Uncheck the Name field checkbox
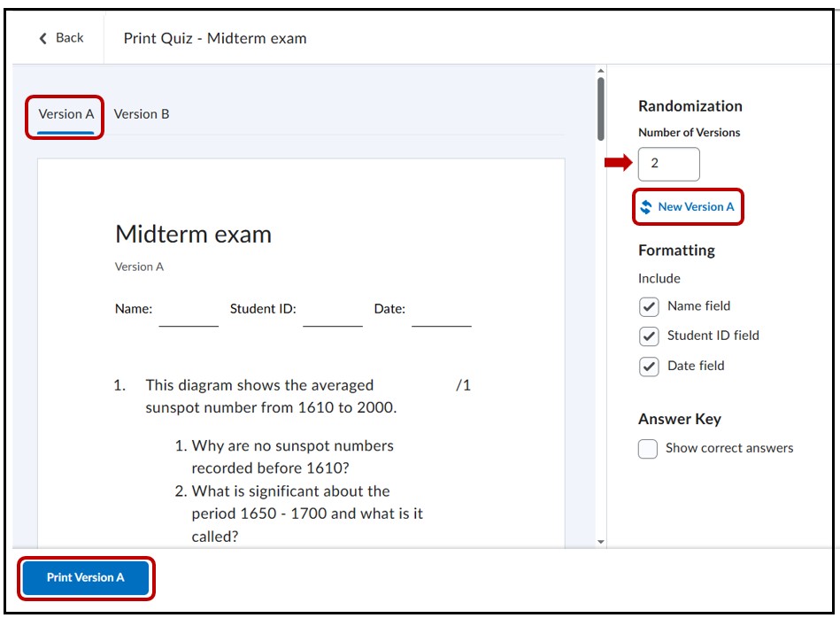The height and width of the screenshot is (618, 840). pos(649,306)
